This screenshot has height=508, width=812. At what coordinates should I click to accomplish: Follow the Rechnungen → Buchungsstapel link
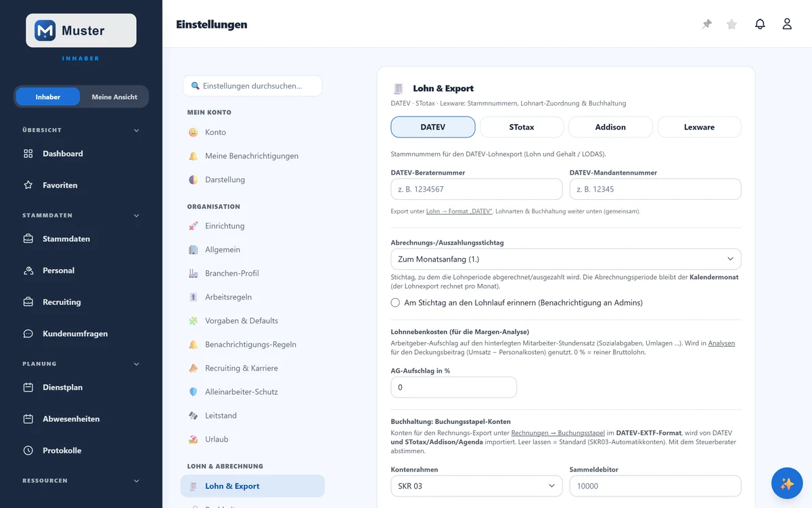(x=558, y=433)
